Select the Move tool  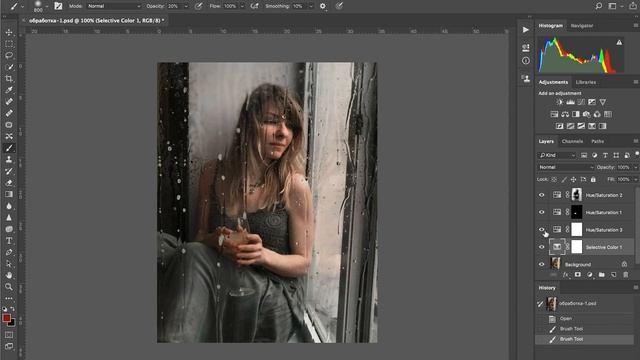click(9, 32)
